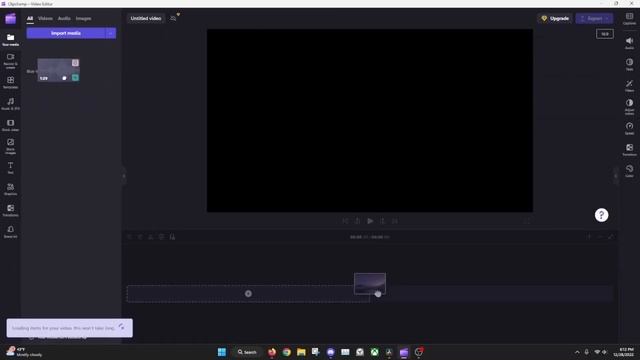This screenshot has height=360, width=640.
Task: Open the Brand kit sidebar section
Action: [x=11, y=232]
